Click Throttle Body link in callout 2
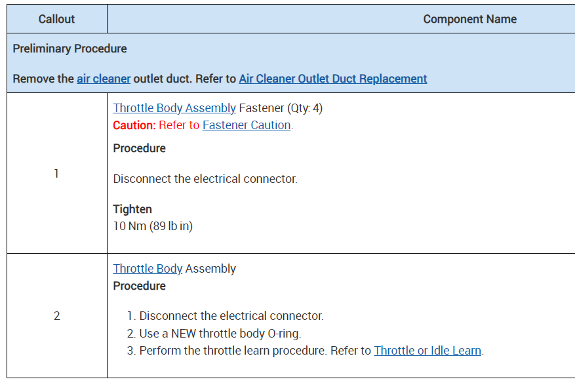Screen dimensions: 575x392 point(148,269)
